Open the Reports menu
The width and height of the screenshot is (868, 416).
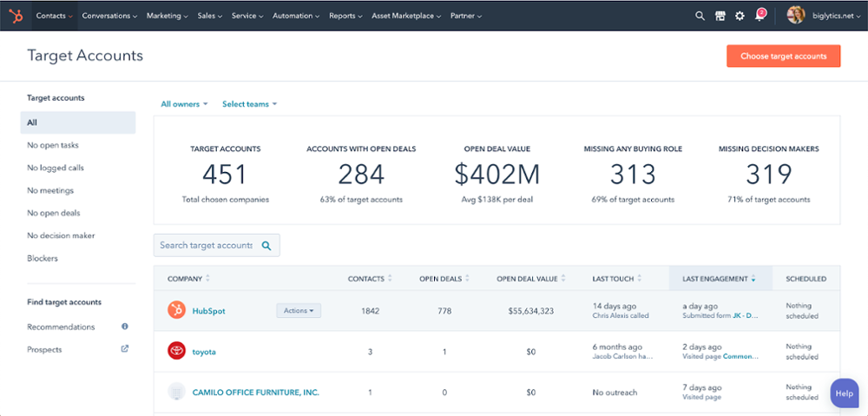pos(346,16)
